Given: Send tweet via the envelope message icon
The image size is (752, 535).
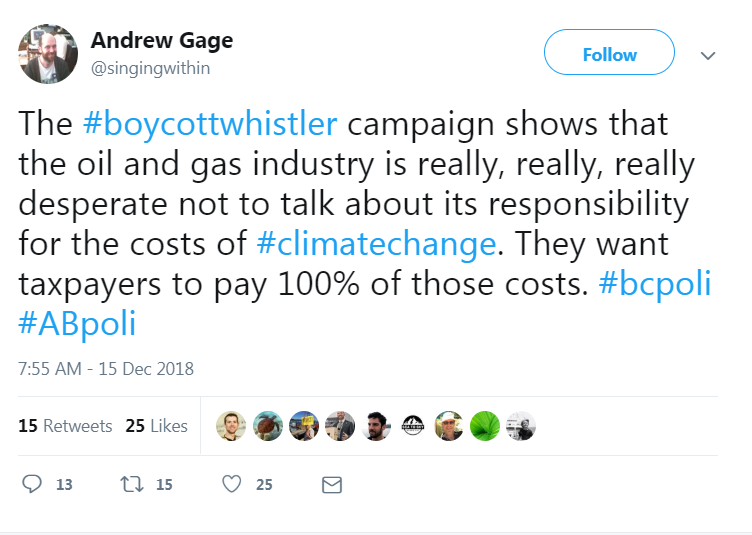Looking at the screenshot, I should [332, 485].
